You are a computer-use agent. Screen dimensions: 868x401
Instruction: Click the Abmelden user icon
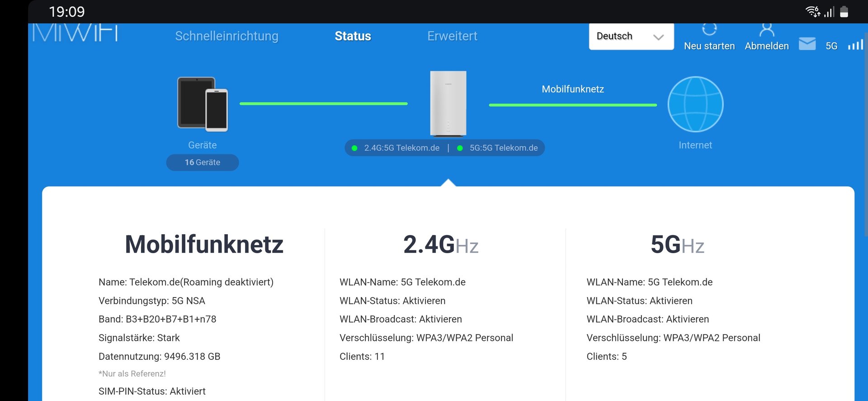(767, 30)
